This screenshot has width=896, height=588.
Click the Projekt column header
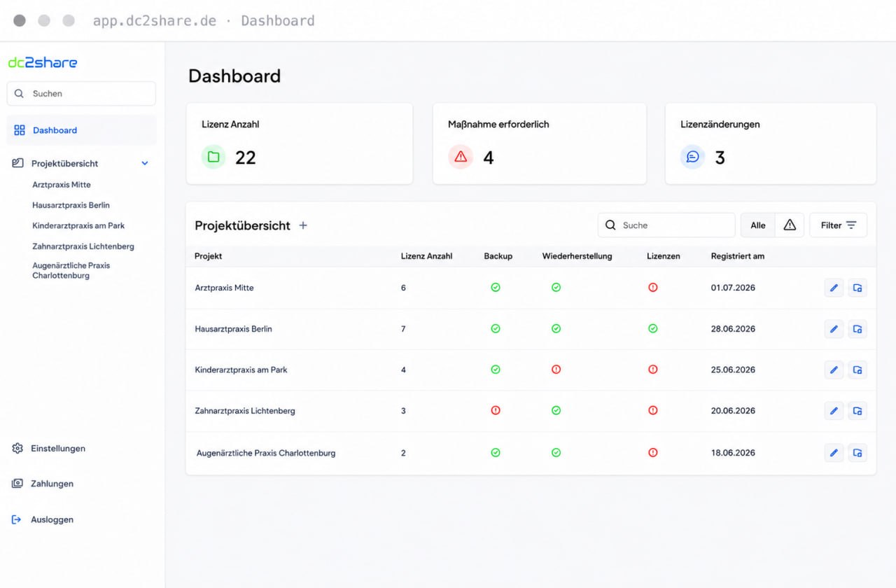pos(209,256)
